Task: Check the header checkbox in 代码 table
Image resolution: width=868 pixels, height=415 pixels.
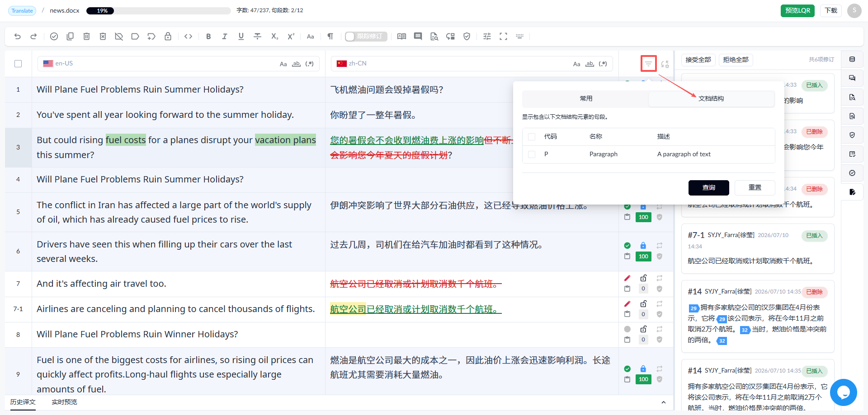Action: (x=532, y=137)
